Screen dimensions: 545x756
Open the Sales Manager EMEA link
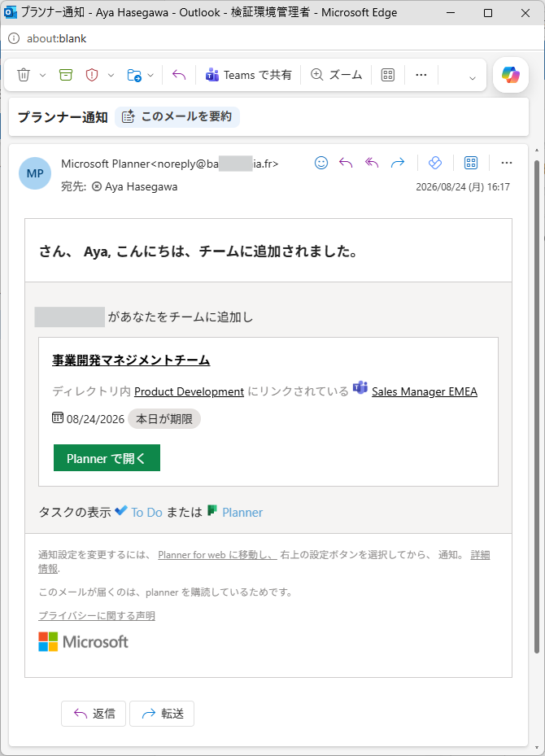point(425,391)
